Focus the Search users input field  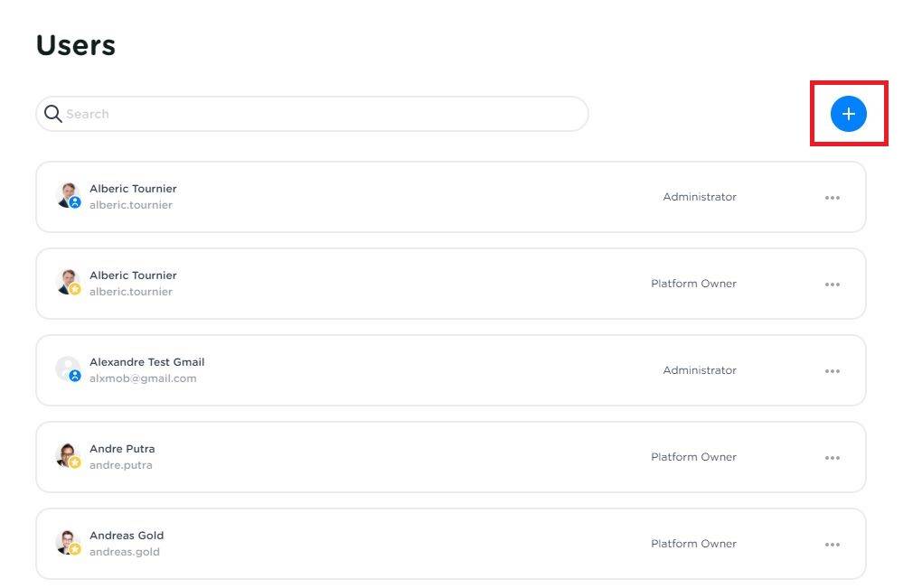coord(316,114)
